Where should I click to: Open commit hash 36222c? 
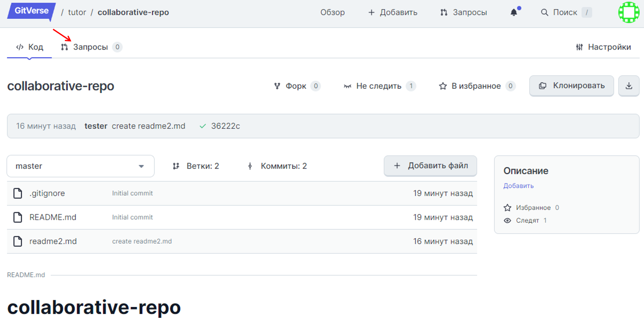click(x=225, y=126)
